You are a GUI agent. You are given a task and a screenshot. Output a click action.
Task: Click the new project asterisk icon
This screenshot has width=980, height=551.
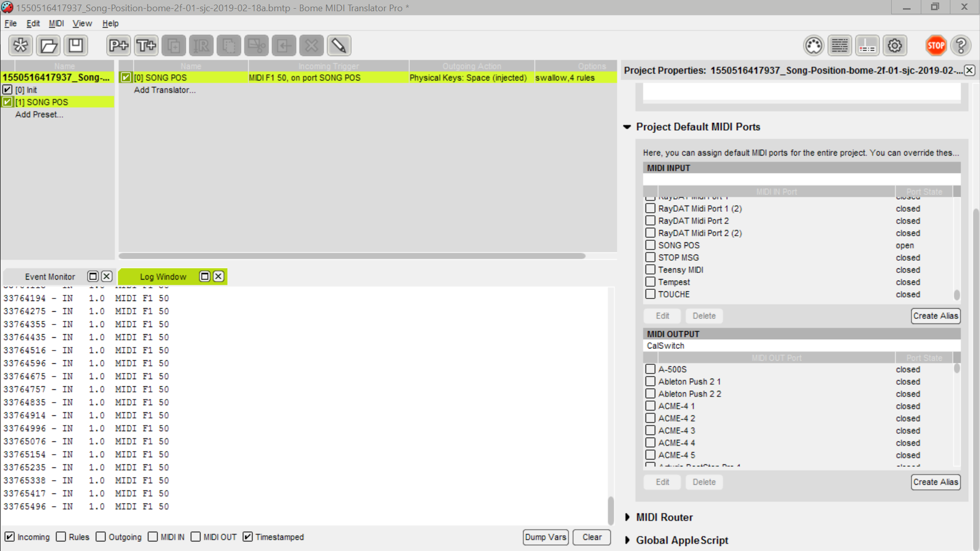coord(21,46)
